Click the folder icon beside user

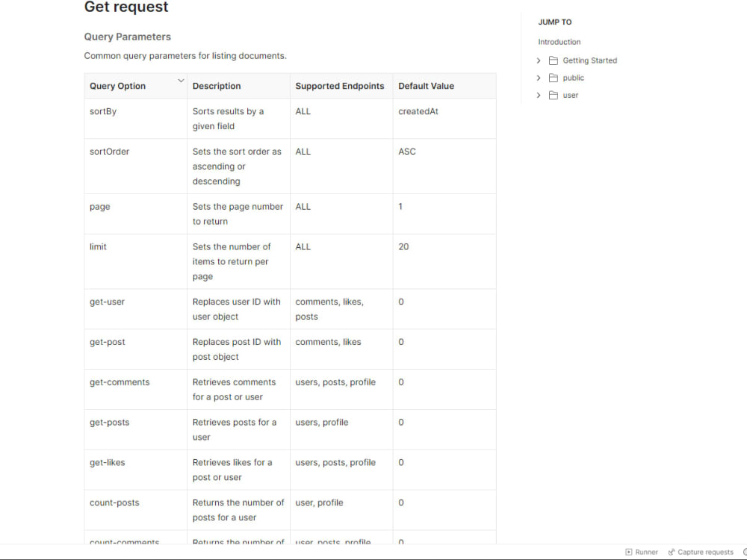tap(553, 95)
